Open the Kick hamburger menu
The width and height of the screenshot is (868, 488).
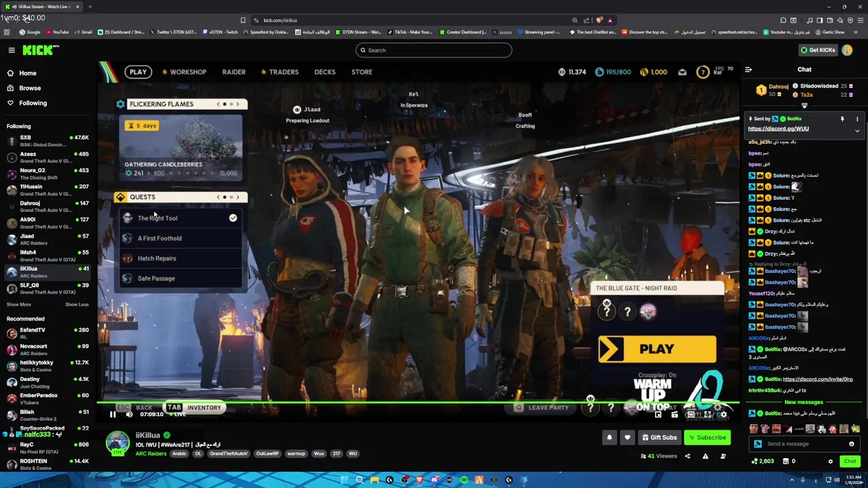tap(12, 50)
